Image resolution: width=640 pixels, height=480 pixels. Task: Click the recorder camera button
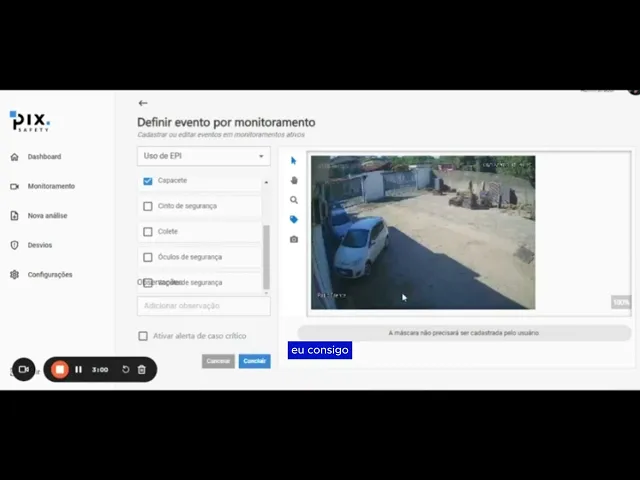24,369
